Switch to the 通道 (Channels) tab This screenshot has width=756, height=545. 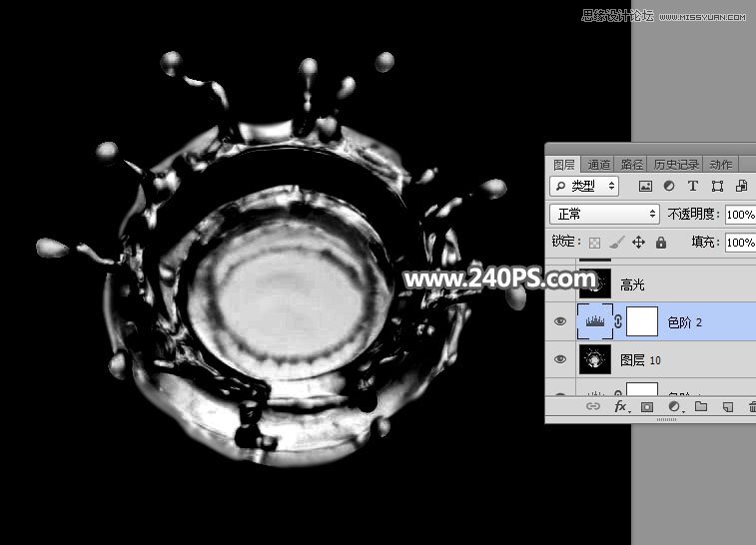pyautogui.click(x=599, y=165)
